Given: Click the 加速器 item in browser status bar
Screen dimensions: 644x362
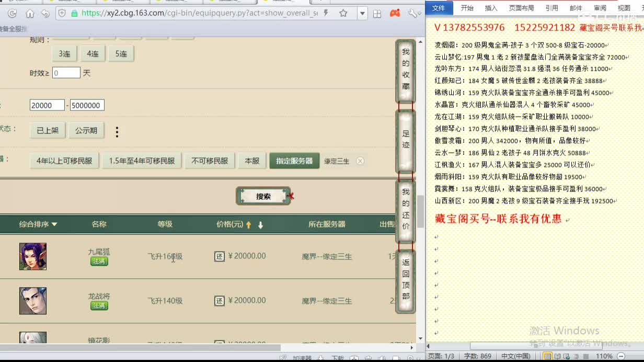Looking at the screenshot, I should point(302,358).
